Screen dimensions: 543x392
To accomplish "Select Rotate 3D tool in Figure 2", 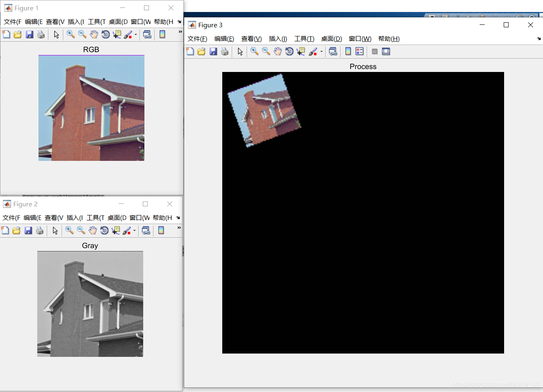I will point(104,230).
